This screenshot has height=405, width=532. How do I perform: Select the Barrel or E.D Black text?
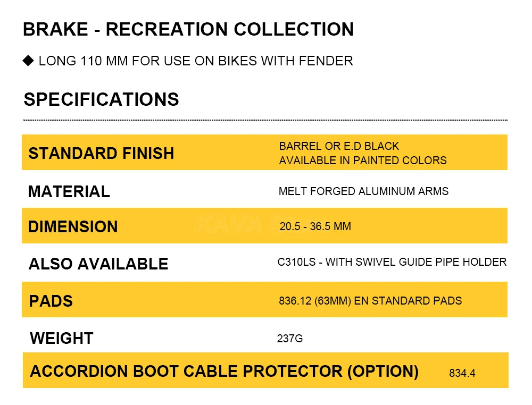[x=339, y=146]
